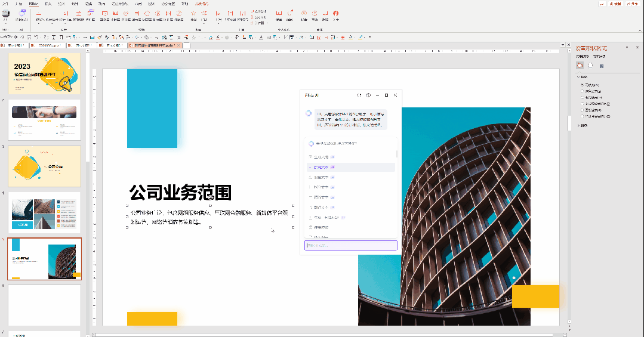Click the AI options list scrollbar
644x337 pixels.
397,154
